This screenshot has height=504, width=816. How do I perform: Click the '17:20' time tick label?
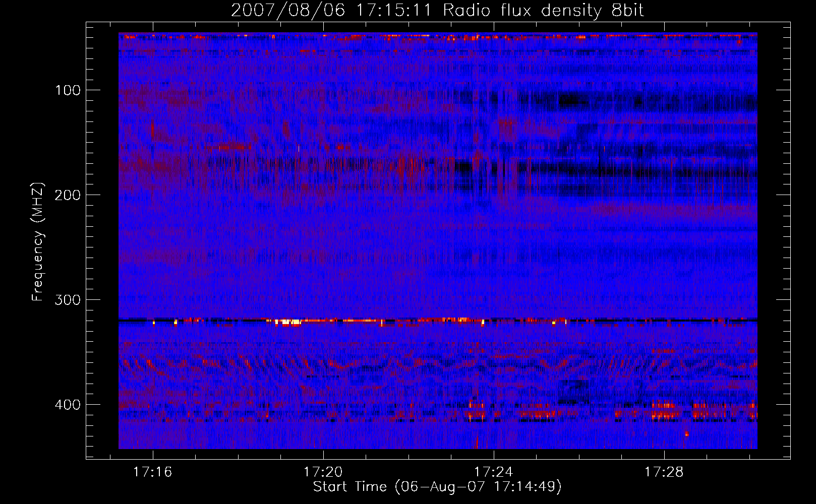323,472
